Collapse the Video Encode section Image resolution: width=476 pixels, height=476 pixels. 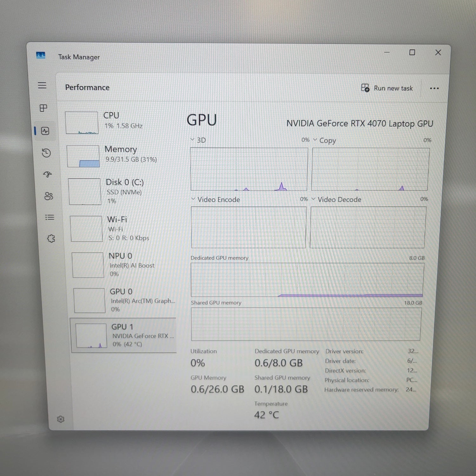(193, 199)
